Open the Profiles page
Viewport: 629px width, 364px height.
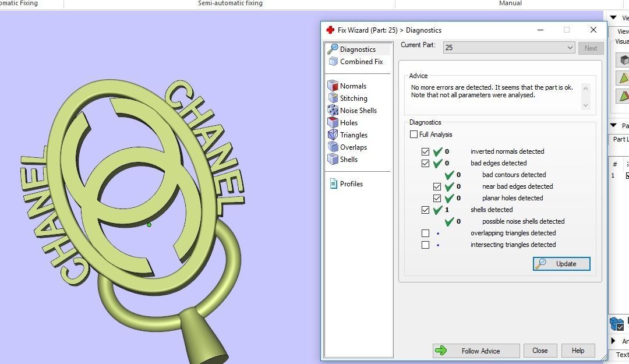tap(346, 184)
